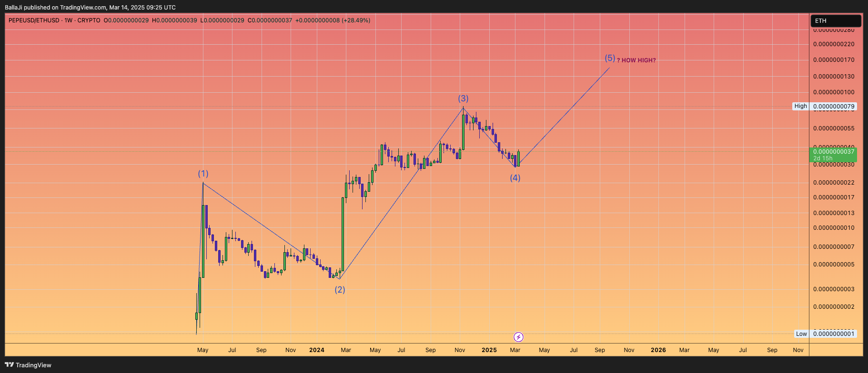Screen dimensions: 868x373
Task: Select the wave (1) label
Action: tap(203, 174)
